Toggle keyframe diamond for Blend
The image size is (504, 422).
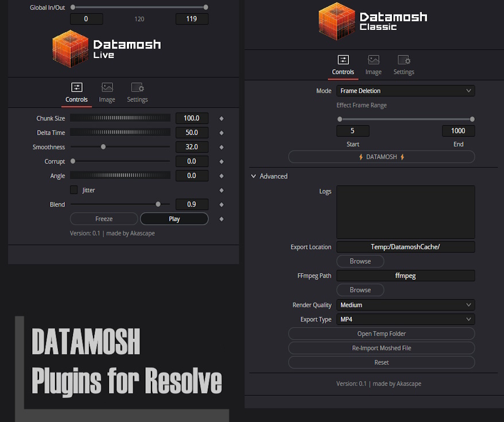(x=222, y=204)
